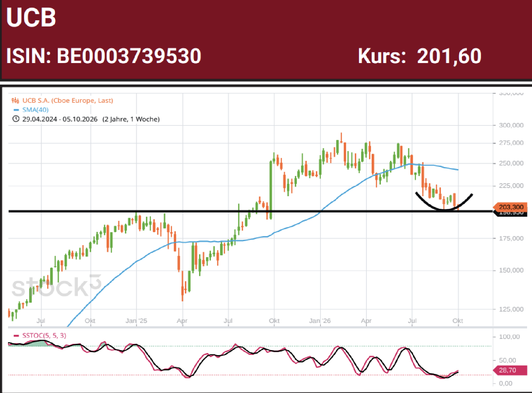The width and height of the screenshot is (532, 393).
Task: Click the 50,00 stochastic axis label
Action: click(x=507, y=360)
